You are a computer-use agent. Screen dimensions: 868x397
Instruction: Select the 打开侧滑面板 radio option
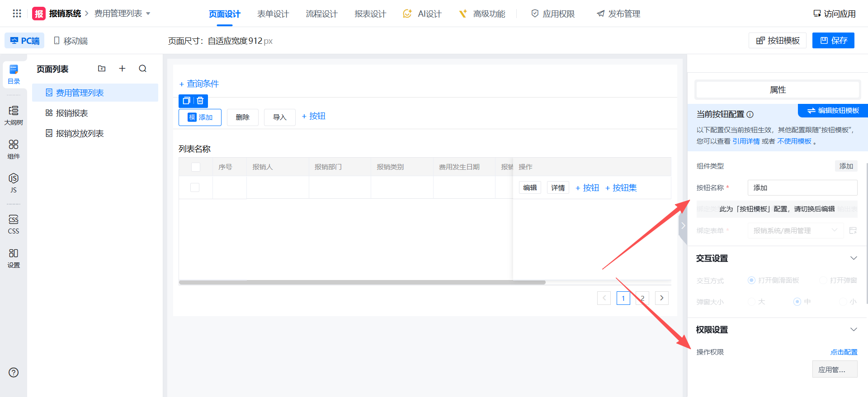click(x=751, y=280)
